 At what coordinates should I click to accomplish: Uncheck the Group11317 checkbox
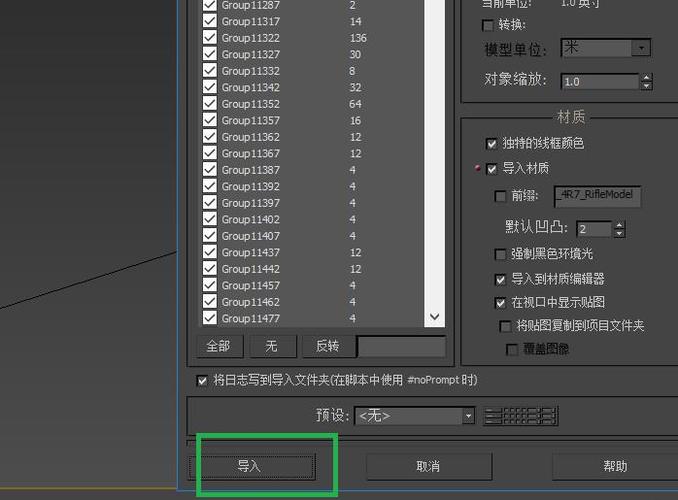pos(210,21)
